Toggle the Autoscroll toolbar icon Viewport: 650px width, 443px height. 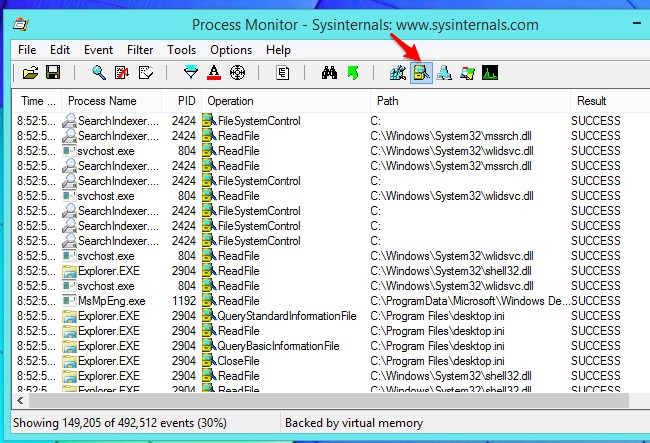coord(122,73)
